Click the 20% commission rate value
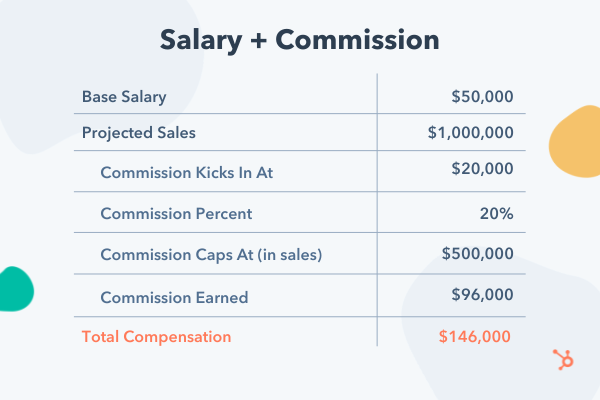The width and height of the screenshot is (600, 400). pos(497,214)
